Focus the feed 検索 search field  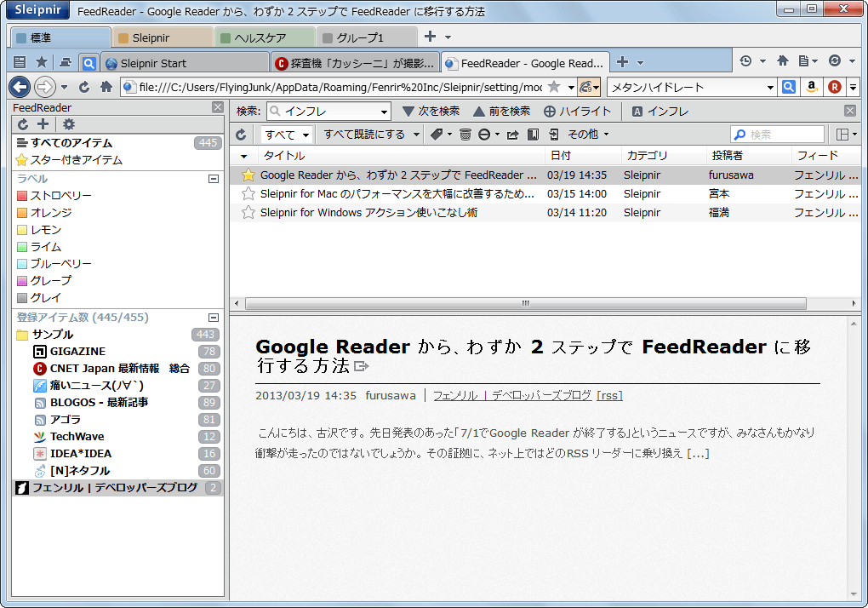(779, 135)
